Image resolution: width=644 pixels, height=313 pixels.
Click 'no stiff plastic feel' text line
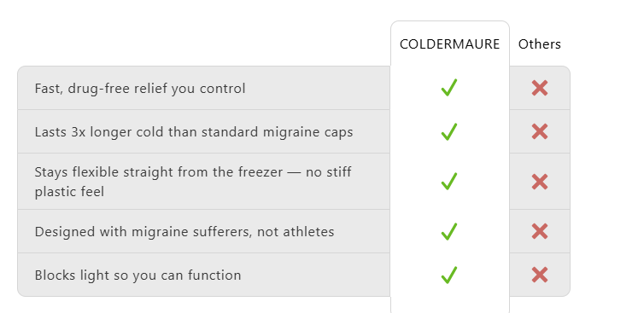coord(69,192)
